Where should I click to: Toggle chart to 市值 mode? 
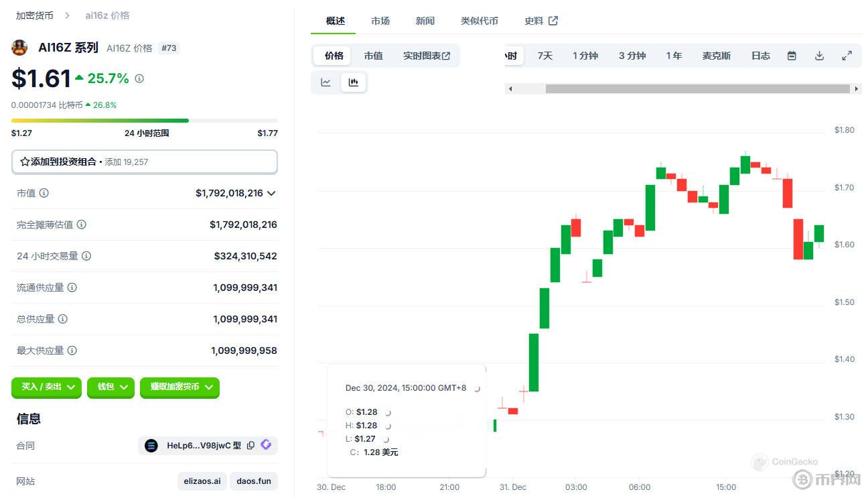click(373, 56)
